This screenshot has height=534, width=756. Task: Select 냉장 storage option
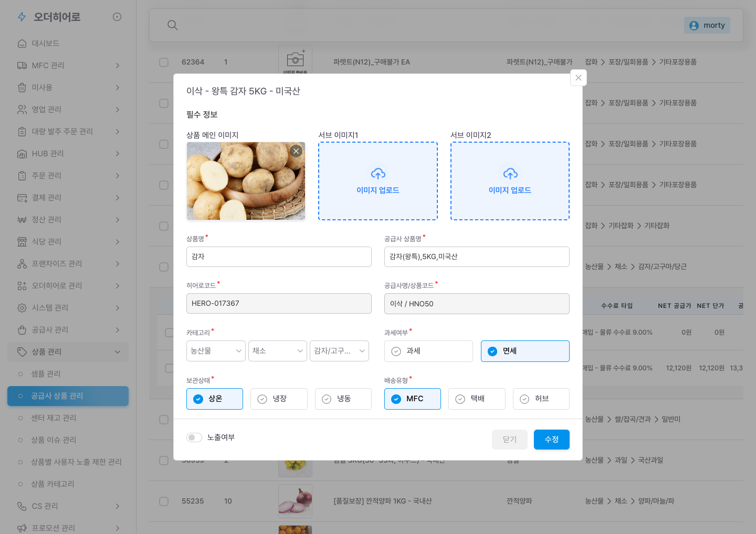tap(279, 399)
